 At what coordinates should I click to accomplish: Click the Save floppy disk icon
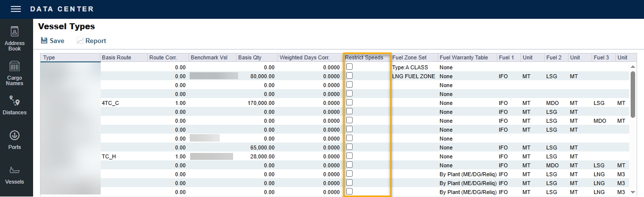[x=44, y=41]
